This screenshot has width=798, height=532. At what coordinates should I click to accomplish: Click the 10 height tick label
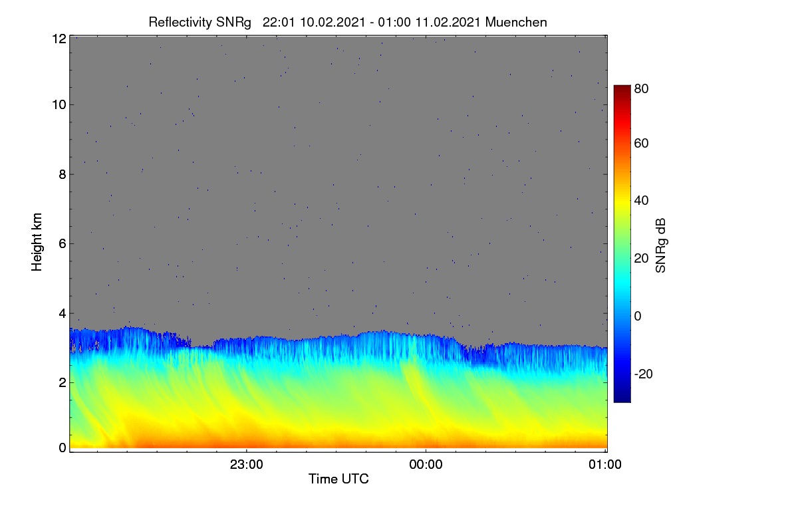point(59,104)
